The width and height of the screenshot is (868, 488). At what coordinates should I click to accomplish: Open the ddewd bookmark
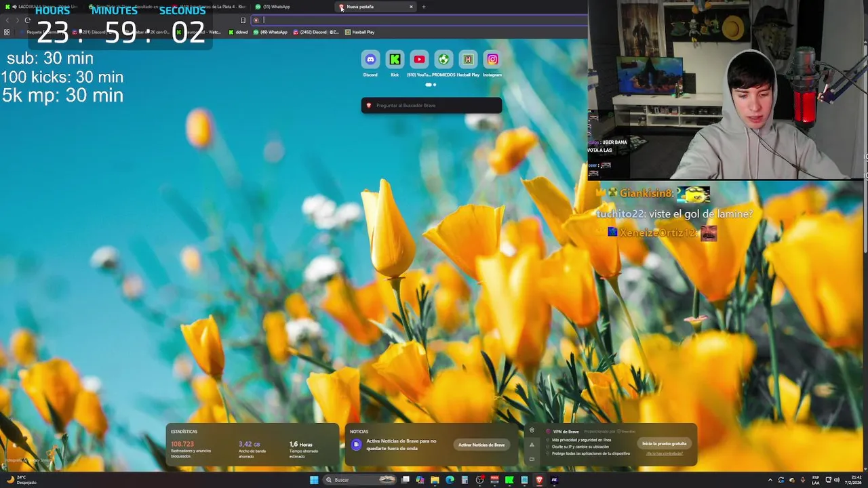pos(238,32)
